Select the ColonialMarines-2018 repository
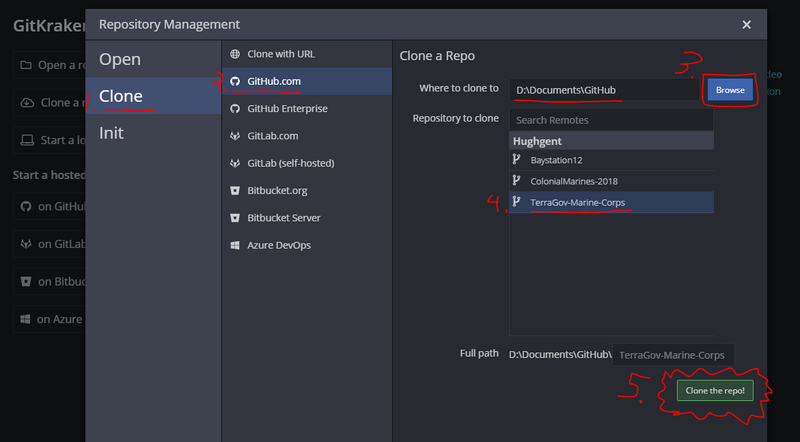The image size is (800, 442). pyautogui.click(x=611, y=181)
